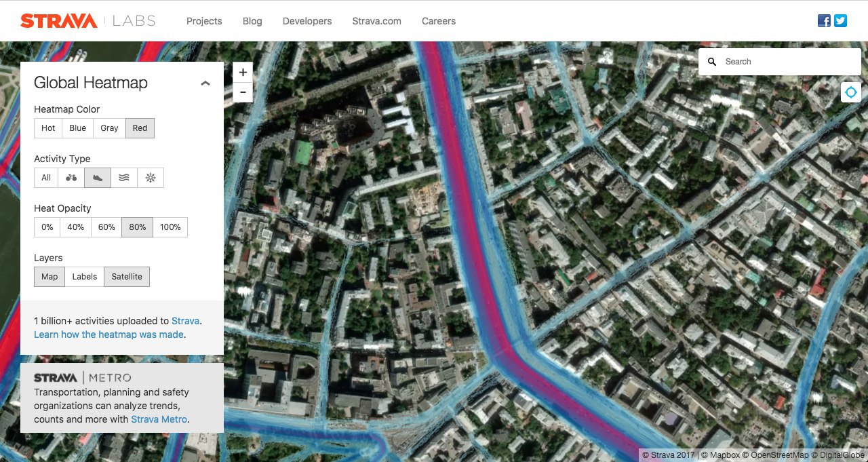Viewport: 868px width, 462px height.
Task: Click the locate-me crosshair icon
Action: coord(851,92)
